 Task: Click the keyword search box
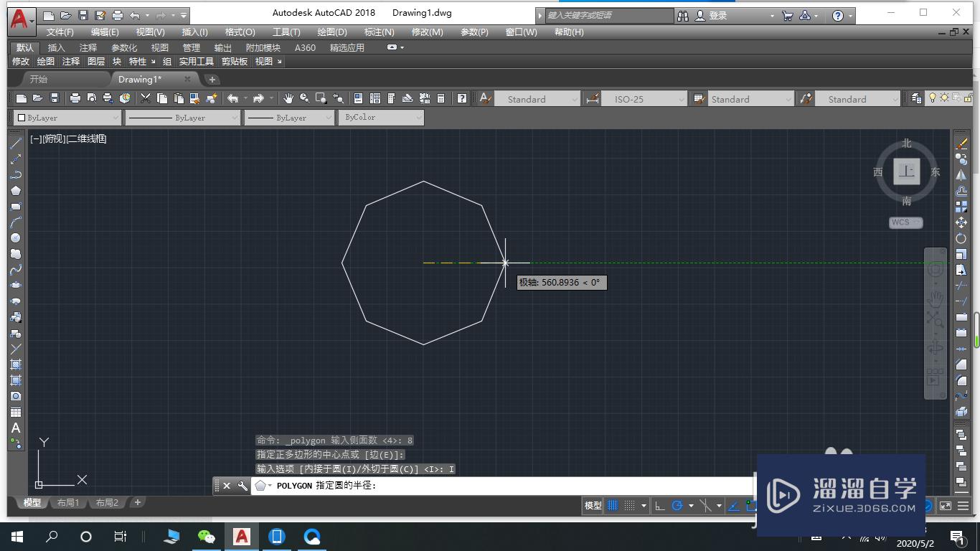click(x=609, y=15)
